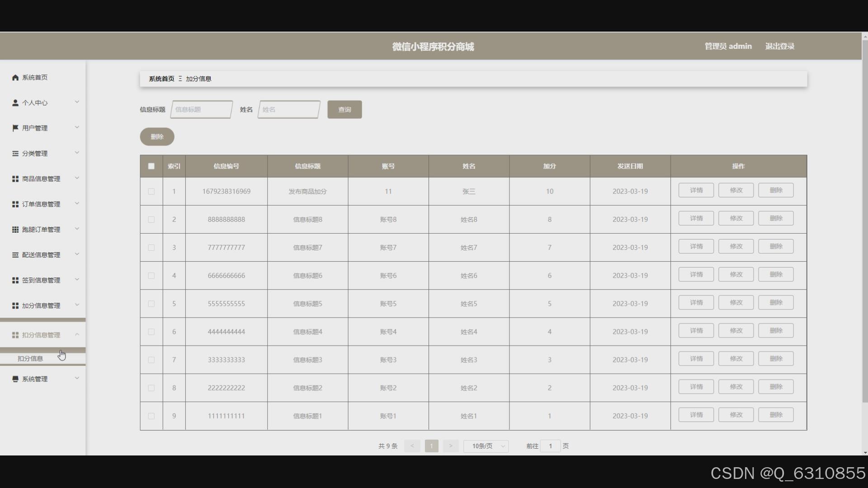Image resolution: width=868 pixels, height=488 pixels.
Task: Click the grid icon for 商品信息管理
Action: pyautogui.click(x=15, y=179)
